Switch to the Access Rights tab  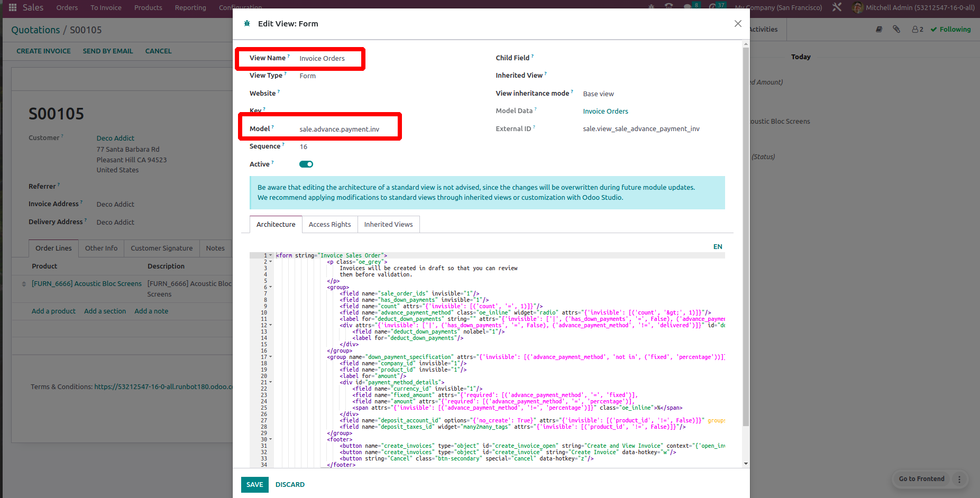coord(329,225)
